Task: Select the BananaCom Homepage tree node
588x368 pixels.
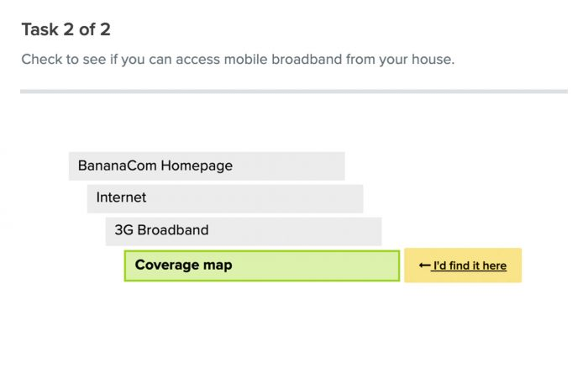Action: pos(207,166)
